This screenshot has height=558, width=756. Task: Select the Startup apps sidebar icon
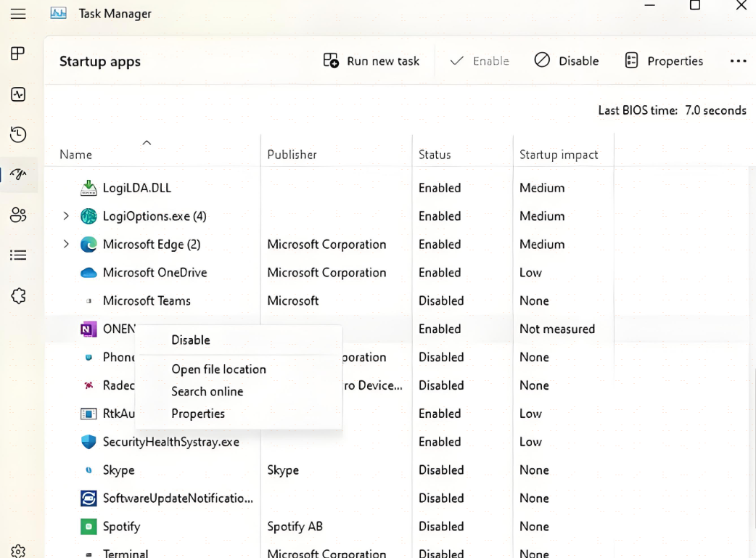pyautogui.click(x=18, y=175)
